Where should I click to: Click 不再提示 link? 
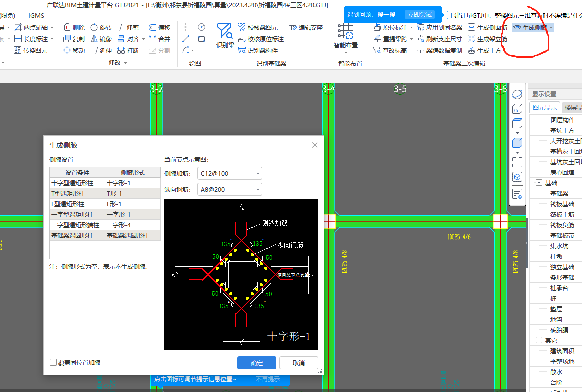click(268, 379)
